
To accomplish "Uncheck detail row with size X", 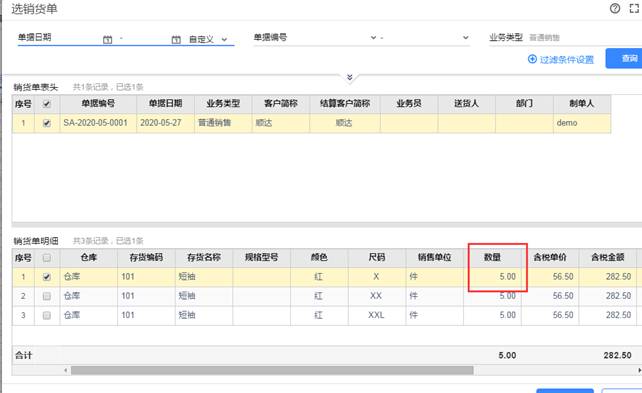I will 47,277.
